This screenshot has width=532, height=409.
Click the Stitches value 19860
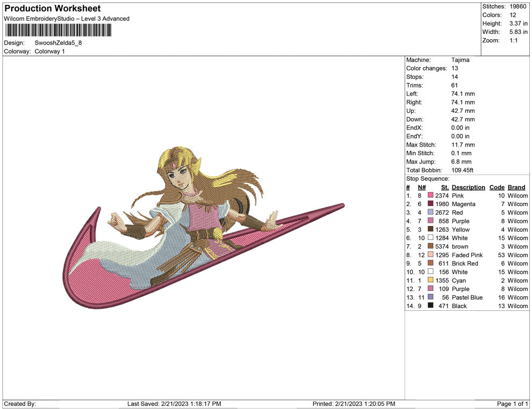click(x=517, y=6)
